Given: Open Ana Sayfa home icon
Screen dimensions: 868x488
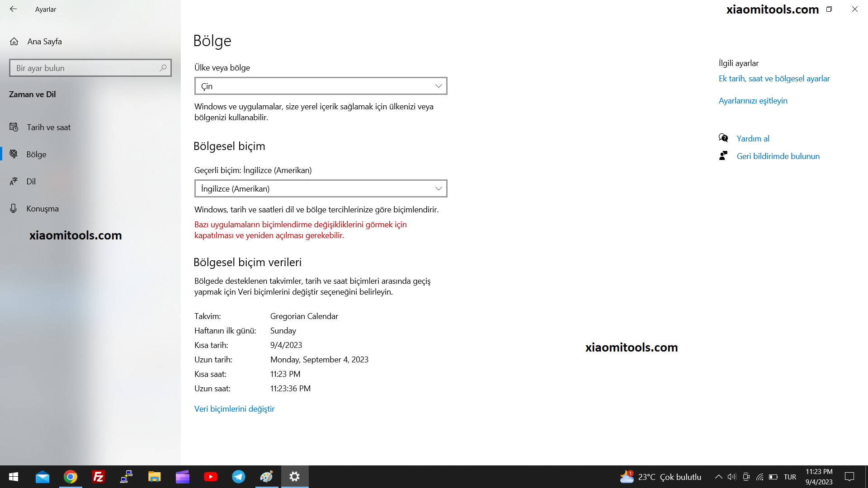Looking at the screenshot, I should 14,42.
